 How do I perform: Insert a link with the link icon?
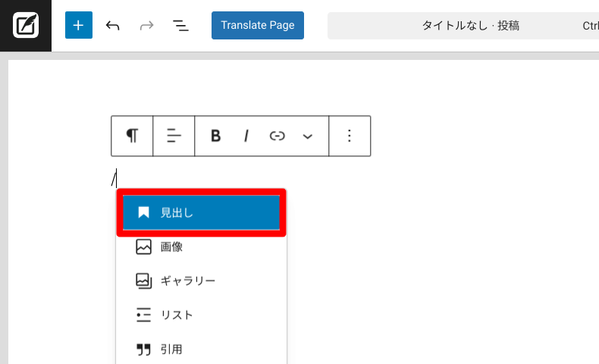277,136
